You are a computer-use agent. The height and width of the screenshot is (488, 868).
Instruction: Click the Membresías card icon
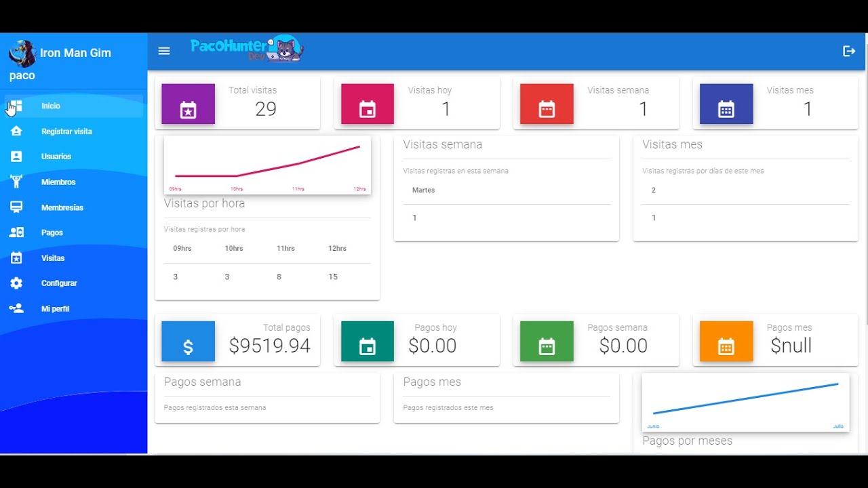pyautogui.click(x=16, y=207)
